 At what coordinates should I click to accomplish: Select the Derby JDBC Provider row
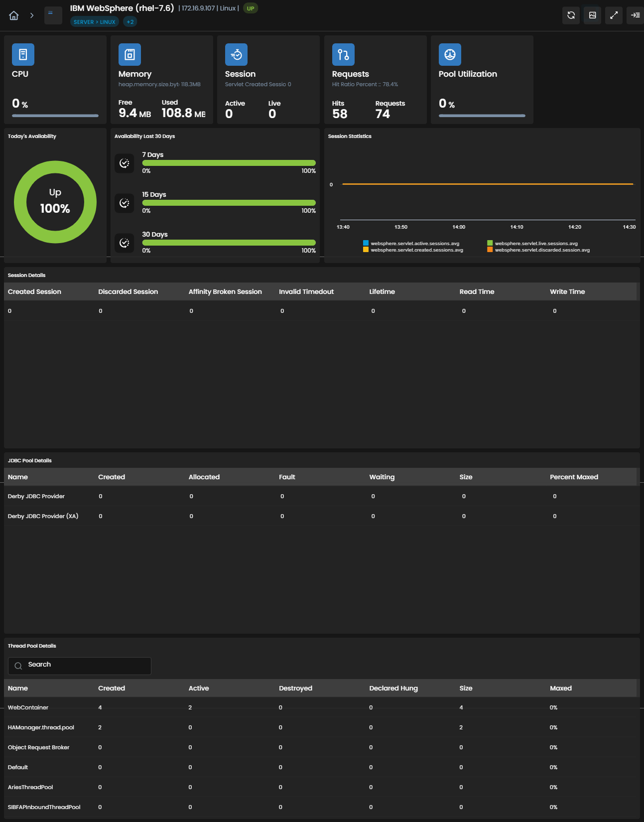point(322,496)
